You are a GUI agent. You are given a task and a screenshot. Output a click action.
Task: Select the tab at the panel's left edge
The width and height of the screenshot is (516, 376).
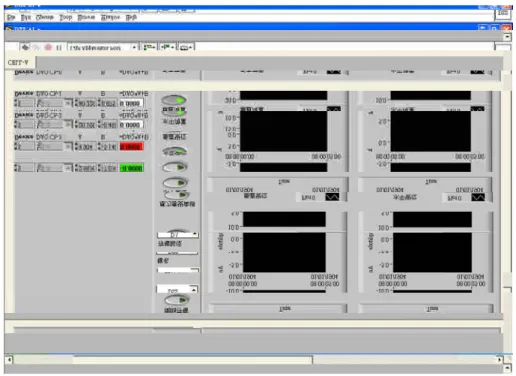tap(18, 62)
